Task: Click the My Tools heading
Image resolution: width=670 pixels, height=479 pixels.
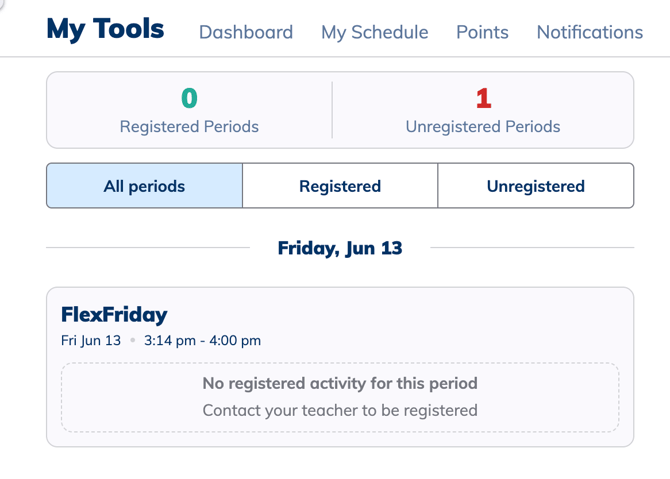Action: click(105, 29)
